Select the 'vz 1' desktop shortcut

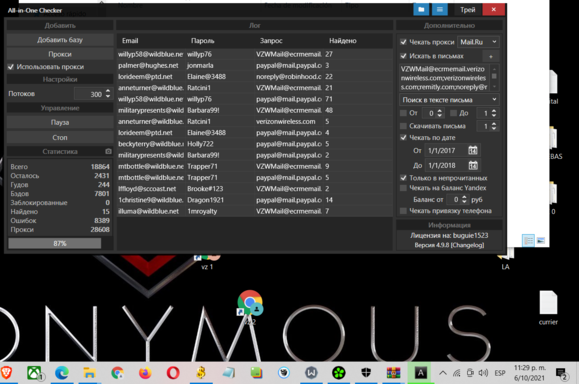tap(208, 262)
